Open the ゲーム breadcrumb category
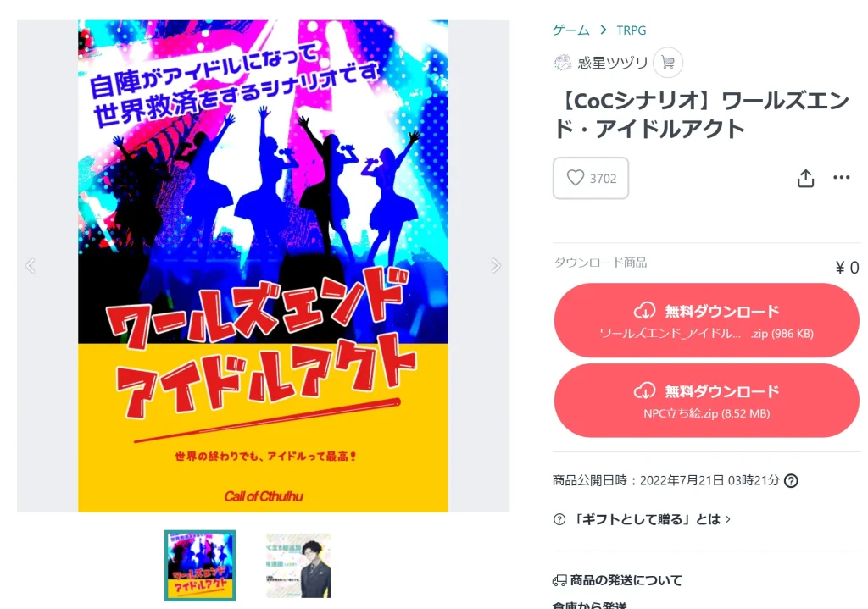Viewport: 868px width, 609px height. point(570,30)
